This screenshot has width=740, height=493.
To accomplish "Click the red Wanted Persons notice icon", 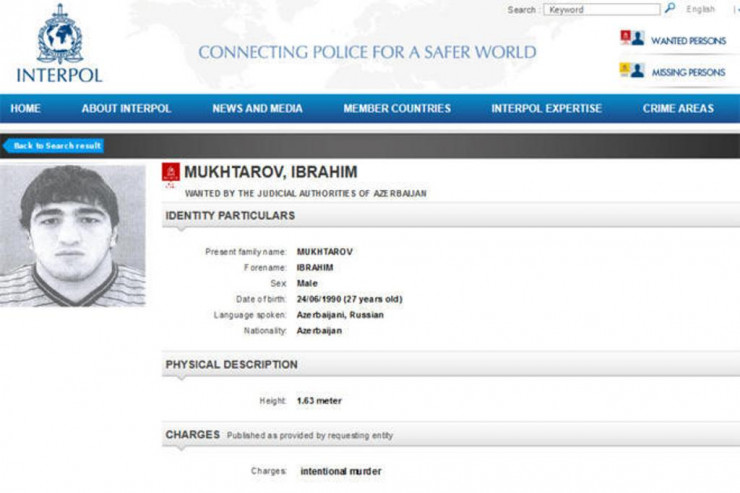I will pos(625,38).
